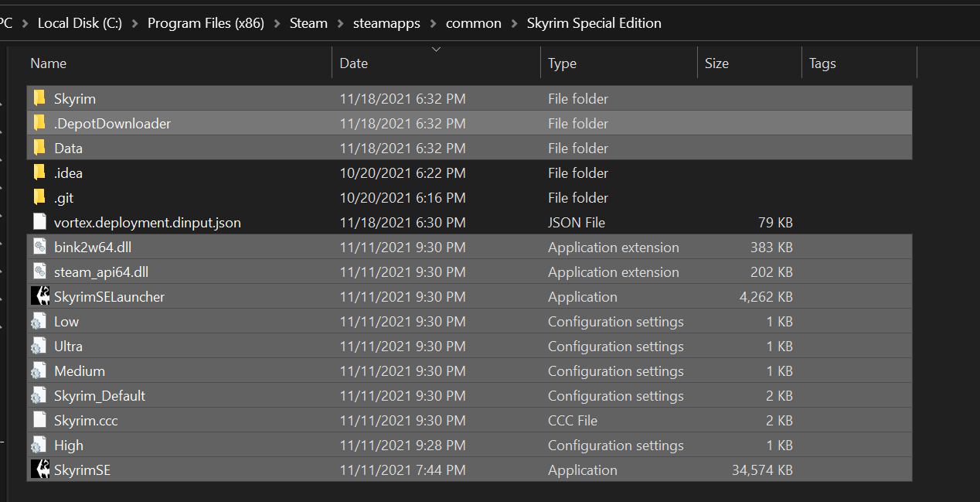Click the 34,574 KB size cell
Image resolution: width=980 pixels, height=502 pixels.
click(762, 470)
